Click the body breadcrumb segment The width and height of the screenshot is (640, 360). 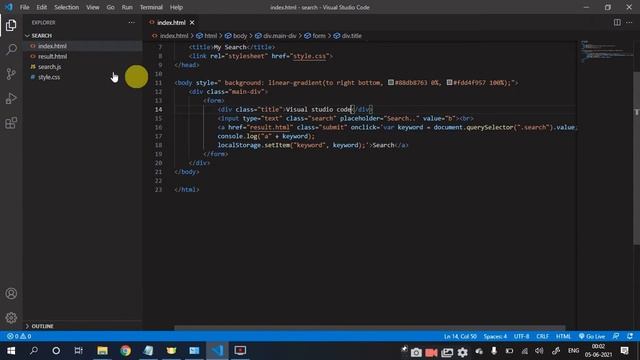coord(237,36)
